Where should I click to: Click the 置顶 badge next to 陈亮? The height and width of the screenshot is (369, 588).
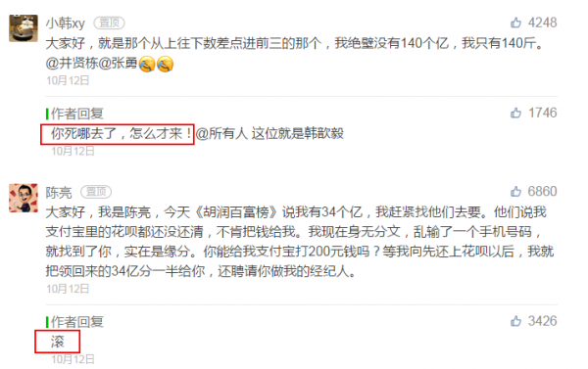tap(96, 192)
